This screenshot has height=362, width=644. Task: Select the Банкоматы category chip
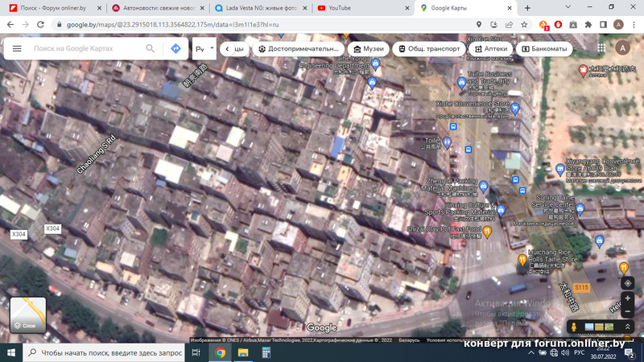point(544,49)
